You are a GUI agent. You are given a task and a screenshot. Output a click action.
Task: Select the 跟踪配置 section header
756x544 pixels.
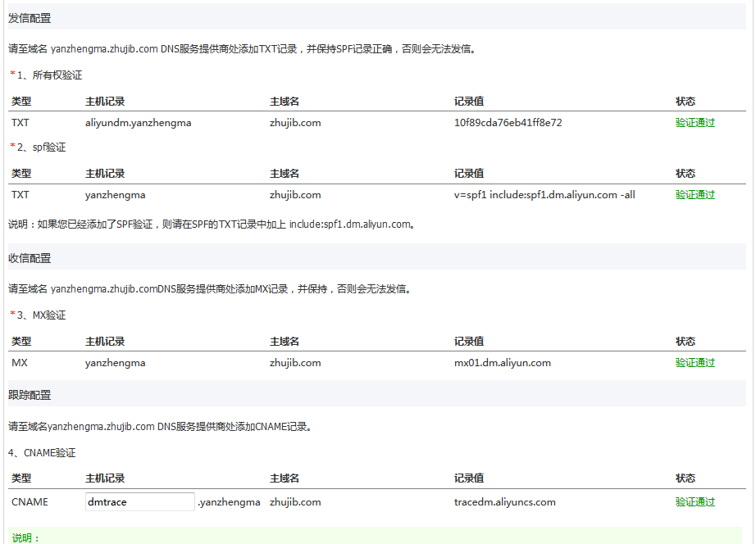[29, 394]
